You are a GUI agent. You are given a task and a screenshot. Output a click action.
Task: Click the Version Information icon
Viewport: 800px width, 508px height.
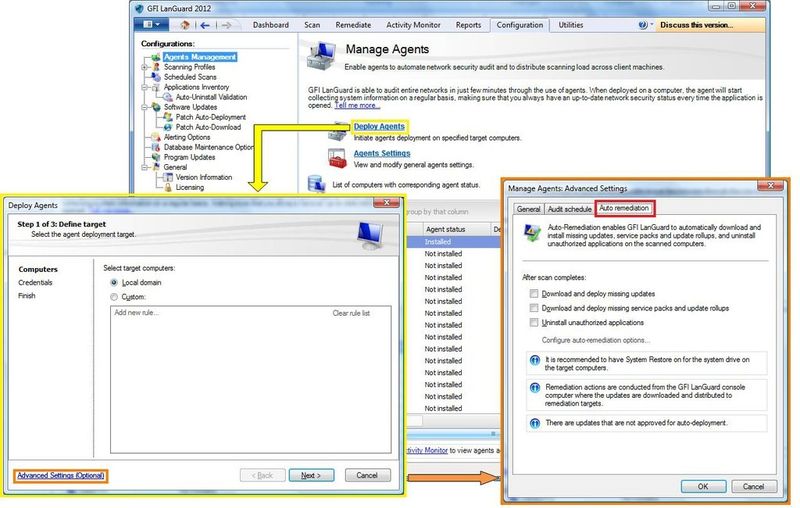(167, 177)
